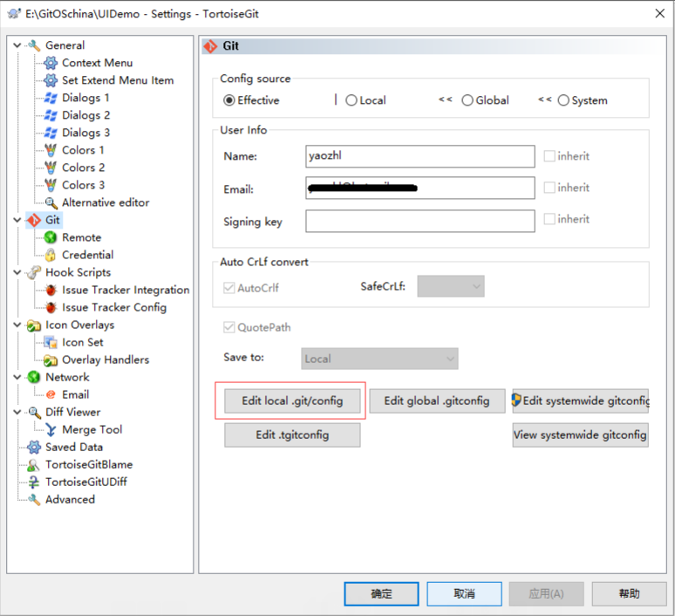Select the Global config source radio
This screenshot has width=675, height=616.
pyautogui.click(x=467, y=100)
